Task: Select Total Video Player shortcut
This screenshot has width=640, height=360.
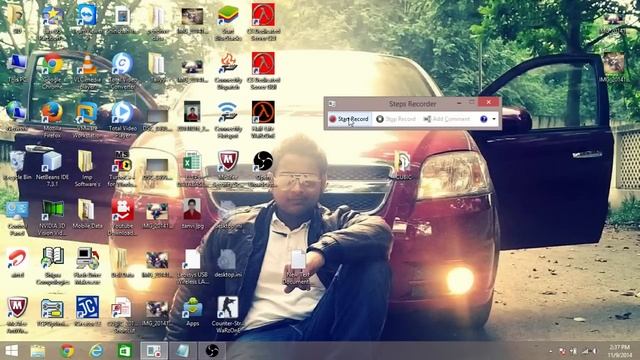Action: [122, 120]
